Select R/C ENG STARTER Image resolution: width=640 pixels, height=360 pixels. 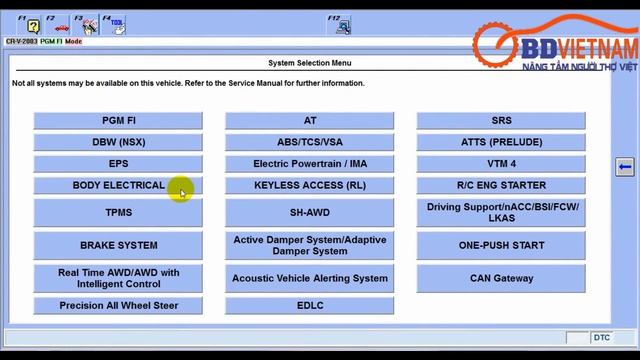(501, 186)
